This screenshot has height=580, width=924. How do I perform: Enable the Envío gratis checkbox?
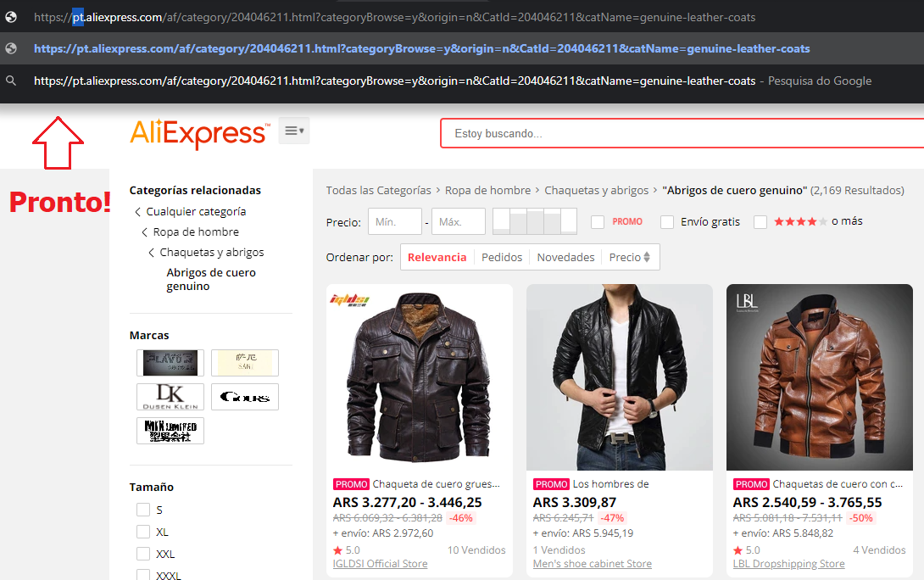tap(667, 221)
